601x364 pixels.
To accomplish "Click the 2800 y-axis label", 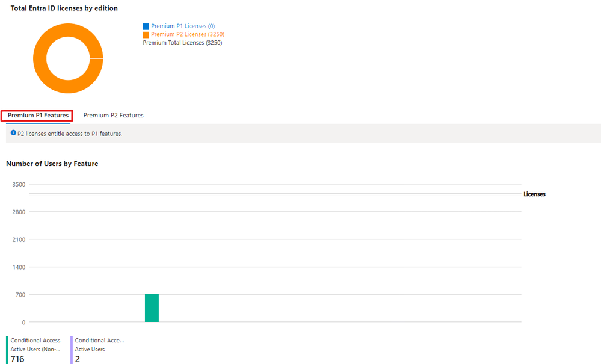I will (x=19, y=212).
